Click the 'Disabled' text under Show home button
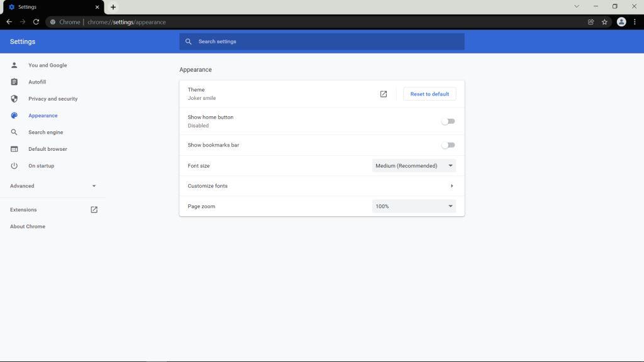Viewport: 644px width, 362px height. pos(198,126)
